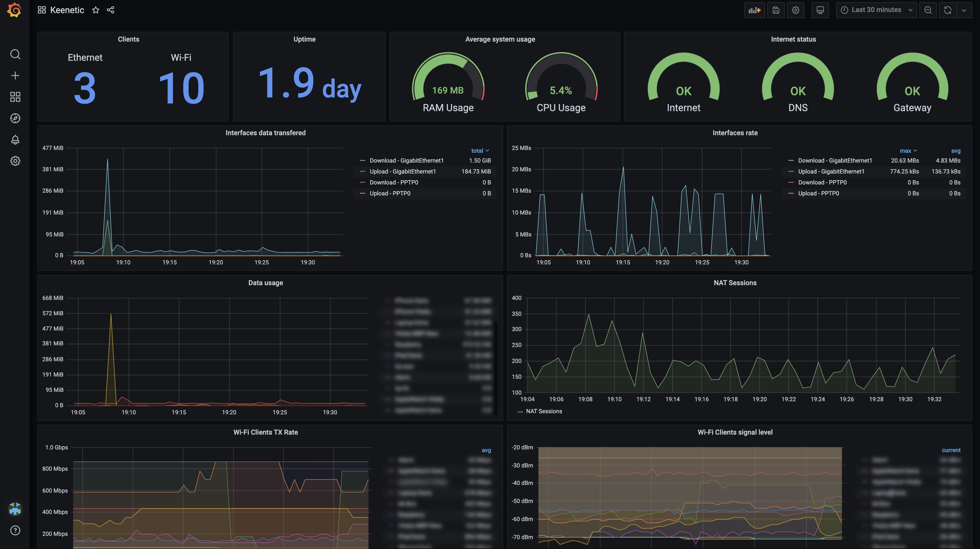Click the zoom out time range button
The width and height of the screenshot is (980, 549).
point(928,10)
